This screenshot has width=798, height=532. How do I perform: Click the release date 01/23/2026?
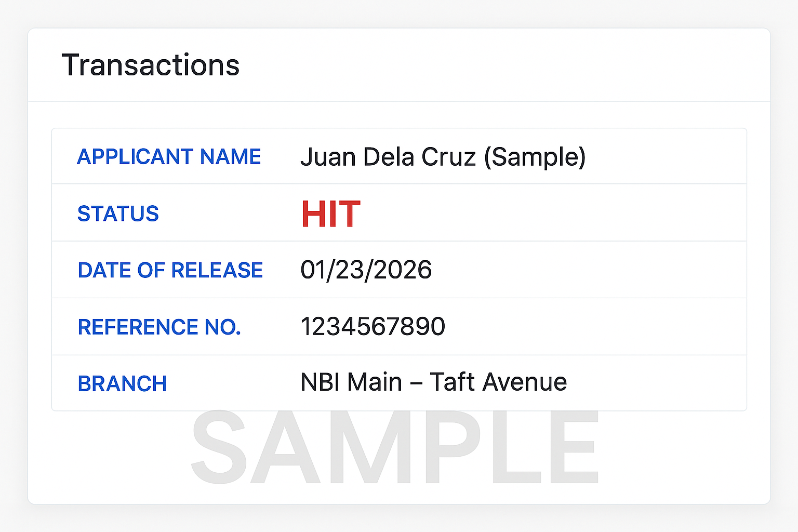click(366, 270)
